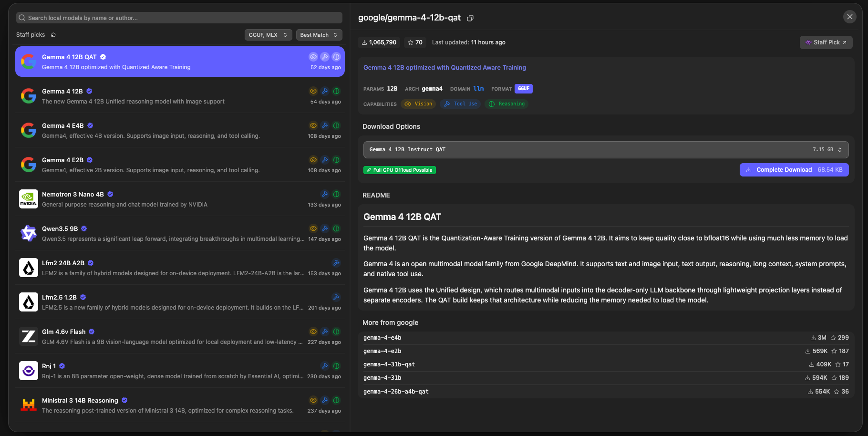
Task: Click the Download Options heading
Action: pyautogui.click(x=392, y=126)
